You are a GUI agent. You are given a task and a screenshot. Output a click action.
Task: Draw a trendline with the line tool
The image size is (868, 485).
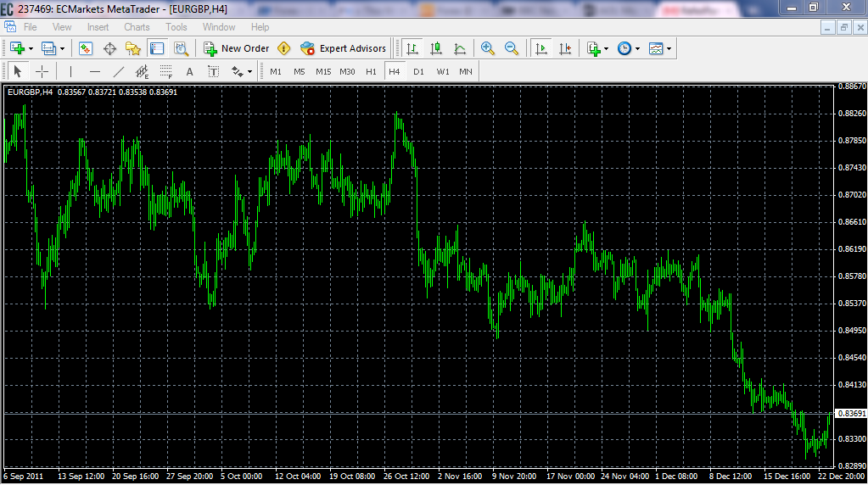[119, 71]
